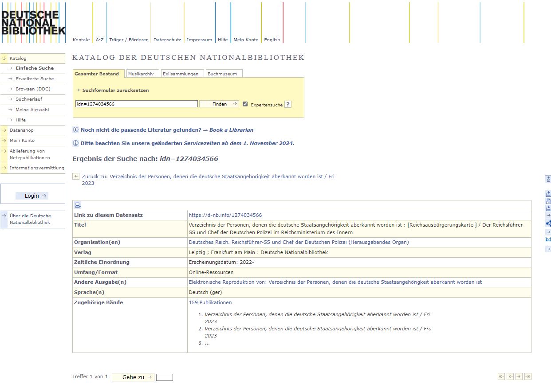Click the online resource computer icon above record
The height and width of the screenshot is (392, 551).
[78, 205]
